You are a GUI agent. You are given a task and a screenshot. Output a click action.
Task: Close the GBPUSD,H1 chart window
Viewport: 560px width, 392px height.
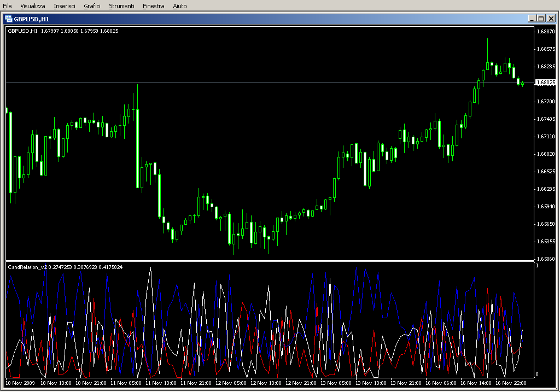[551, 19]
